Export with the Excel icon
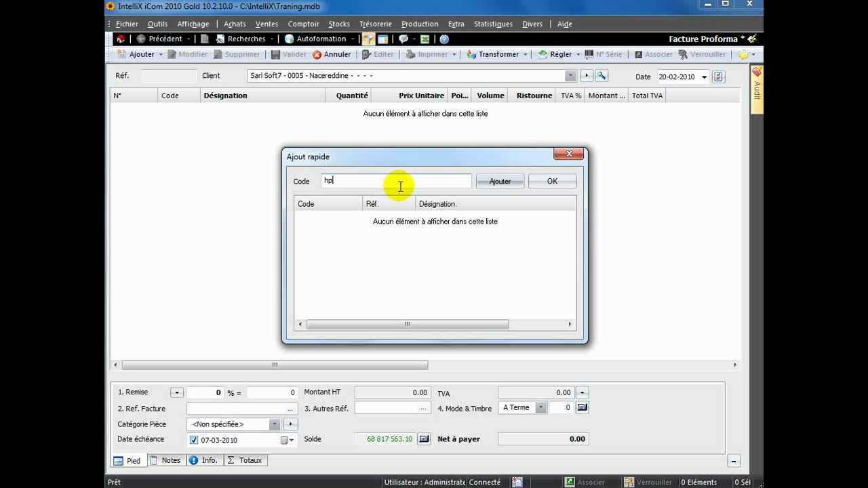The width and height of the screenshot is (868, 488). (425, 39)
